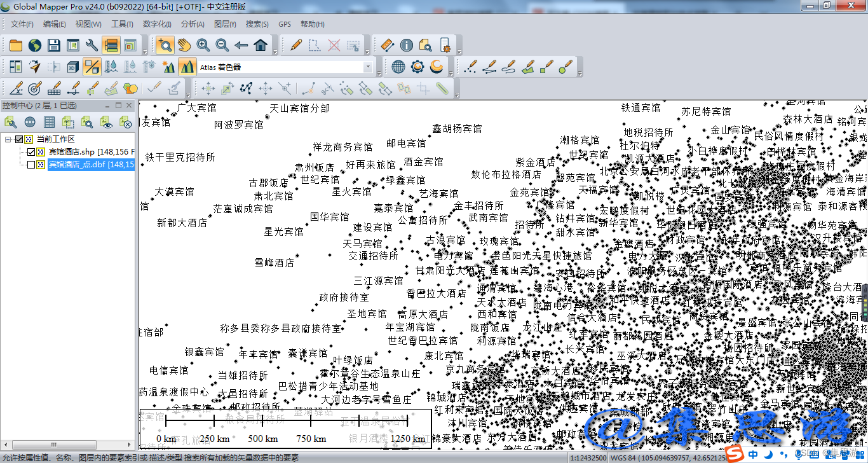The image size is (868, 463).
Task: Open the GPS menu
Action: [x=285, y=24]
